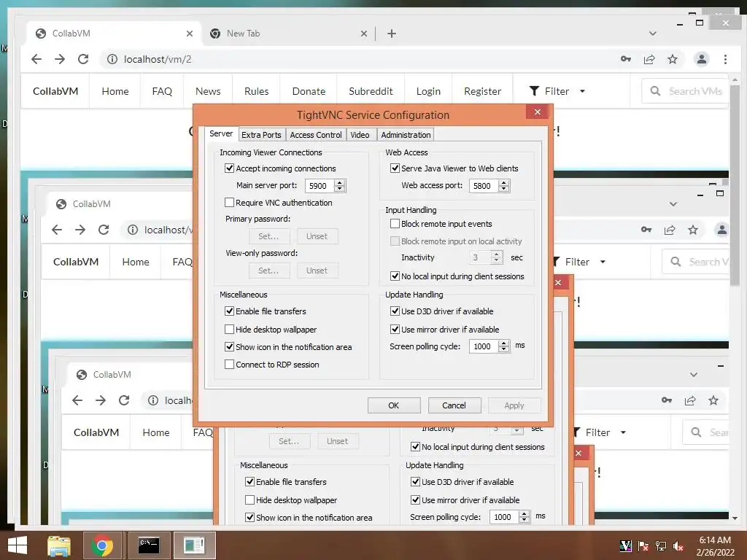Bookmark star in second nested browser window

tap(693, 230)
